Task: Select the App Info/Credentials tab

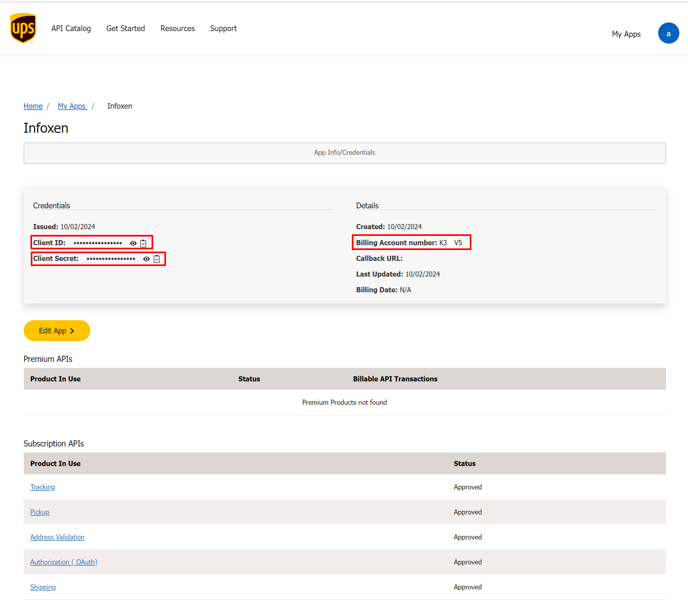Action: (344, 153)
